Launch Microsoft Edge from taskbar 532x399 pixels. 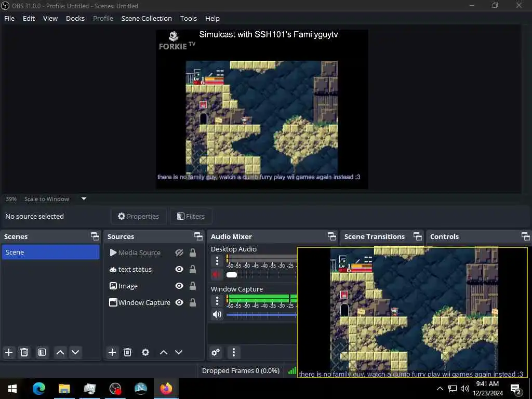point(38,389)
